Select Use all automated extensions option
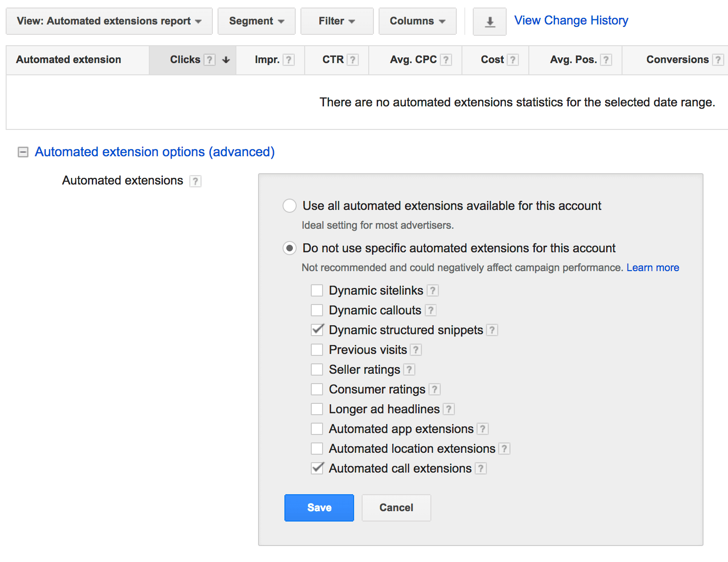Viewport: 728px width, 562px height. pyautogui.click(x=289, y=206)
